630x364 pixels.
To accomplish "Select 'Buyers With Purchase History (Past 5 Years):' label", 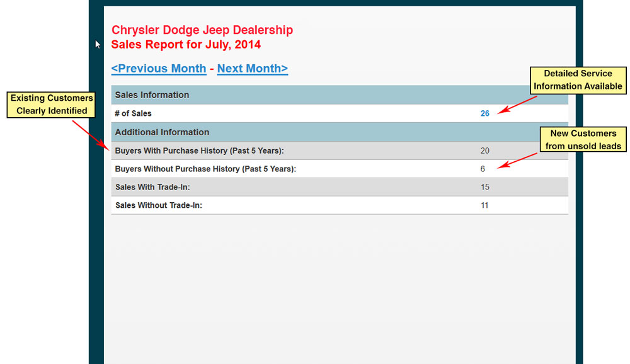I will [199, 151].
